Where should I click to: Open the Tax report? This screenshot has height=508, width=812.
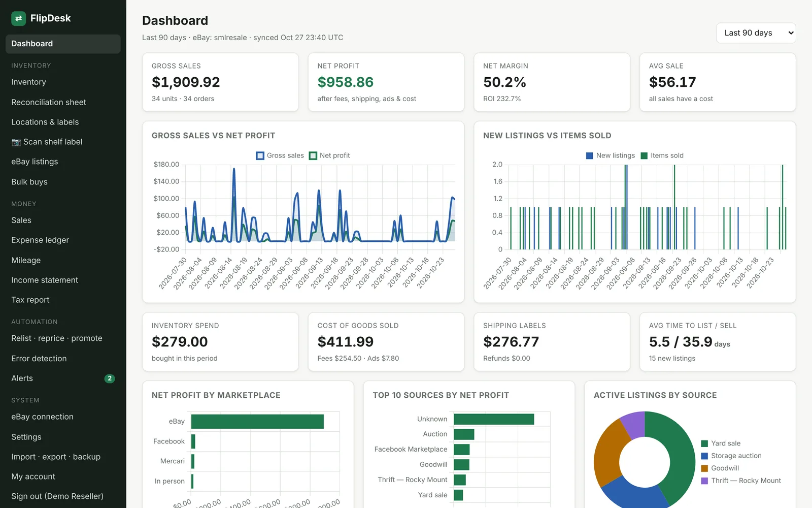point(63,300)
